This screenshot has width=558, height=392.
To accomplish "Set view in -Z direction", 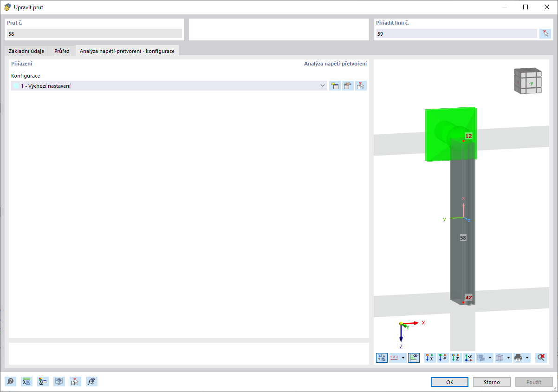I will [469, 358].
